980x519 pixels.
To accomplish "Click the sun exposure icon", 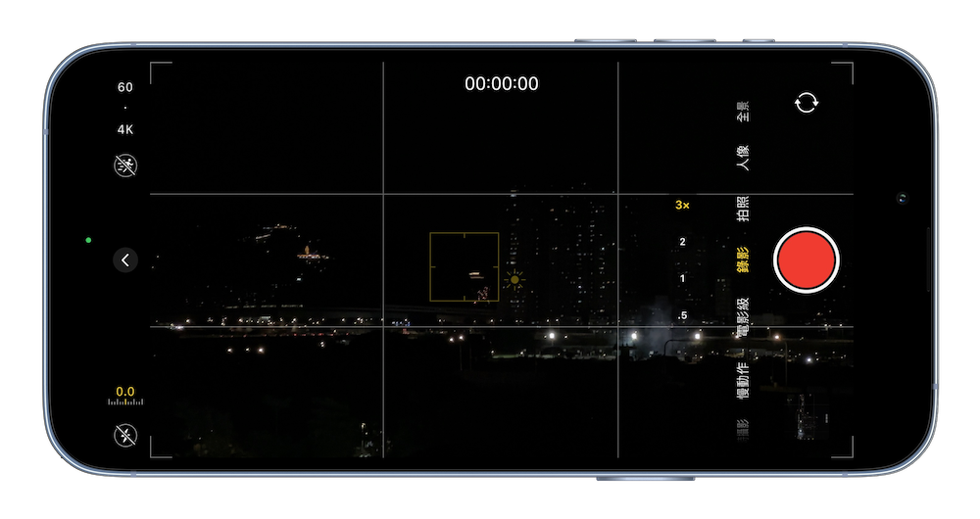I will click(x=514, y=280).
